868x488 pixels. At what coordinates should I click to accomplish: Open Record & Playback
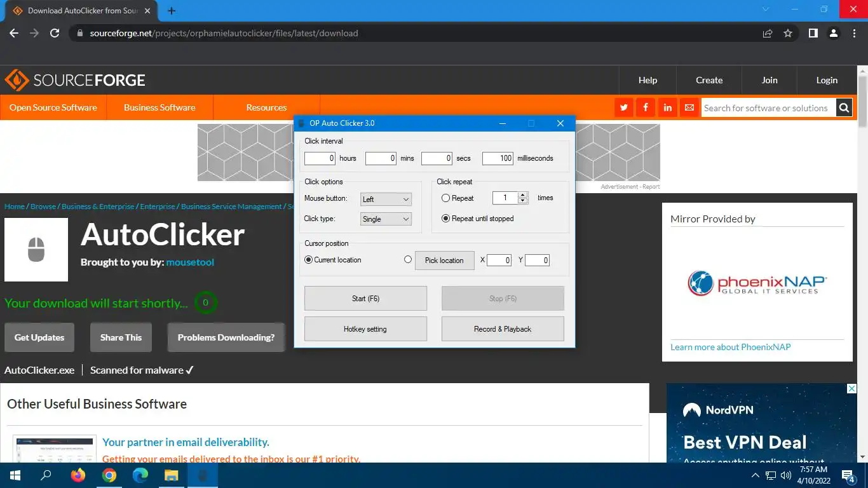pyautogui.click(x=503, y=329)
